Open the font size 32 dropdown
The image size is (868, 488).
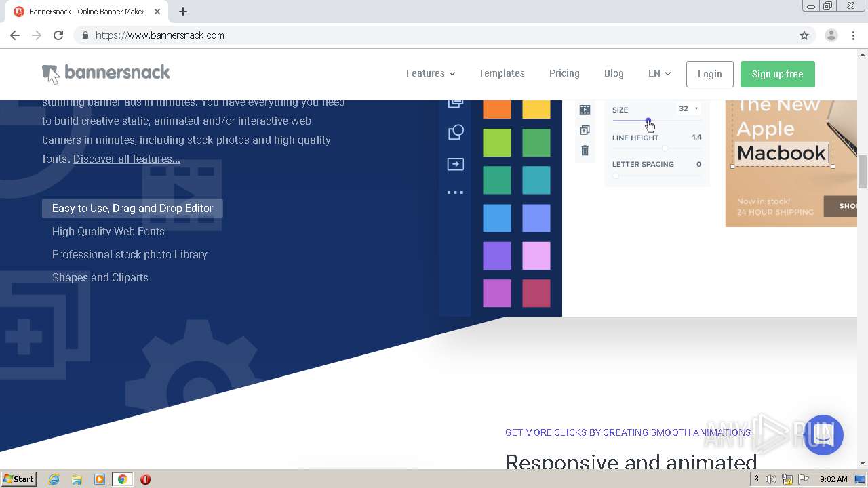coord(688,108)
